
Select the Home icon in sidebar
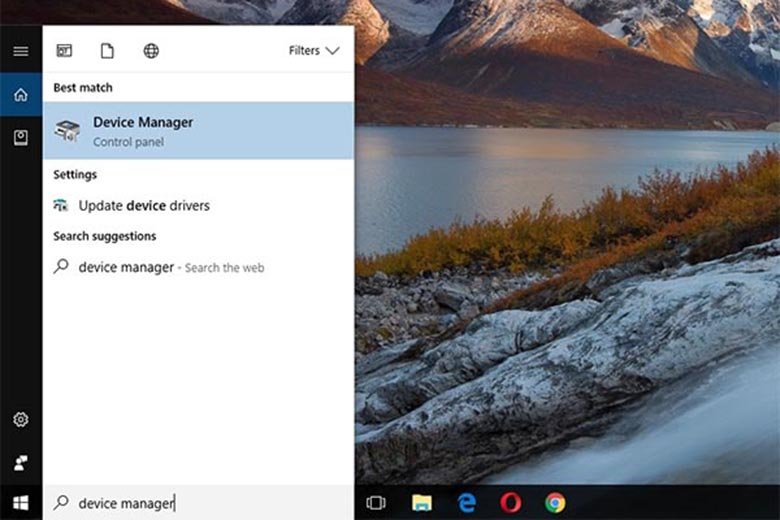(x=21, y=95)
